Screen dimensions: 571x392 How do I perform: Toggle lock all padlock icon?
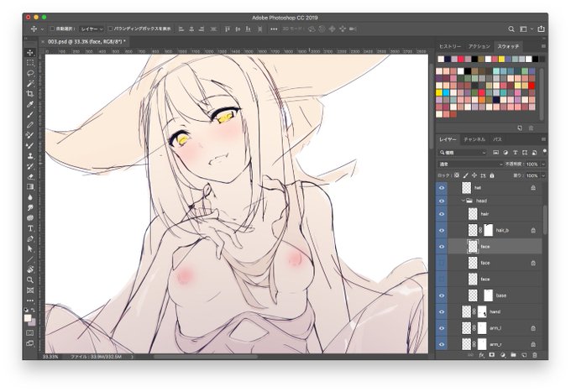492,175
